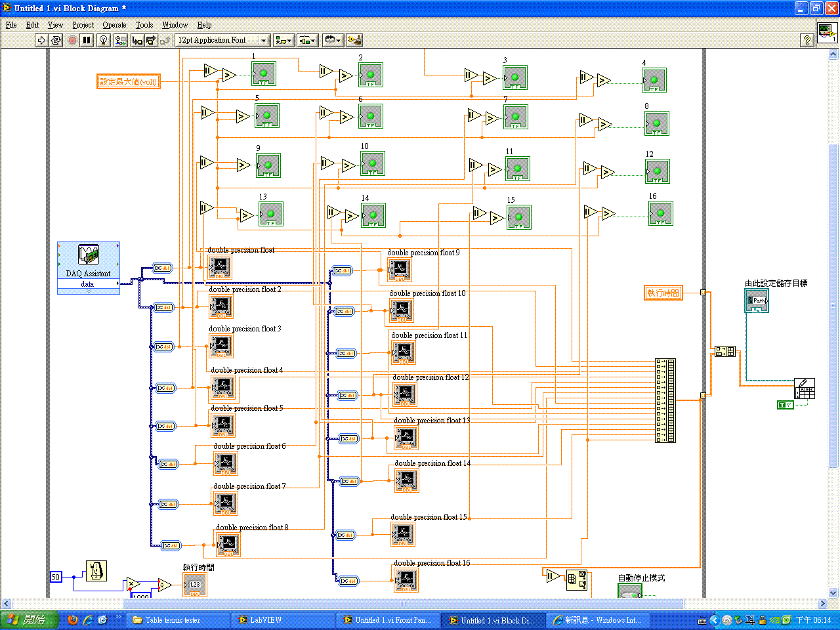Expand the DAQ Assistant terminal list
The height and width of the screenshot is (630, 840).
point(89,291)
